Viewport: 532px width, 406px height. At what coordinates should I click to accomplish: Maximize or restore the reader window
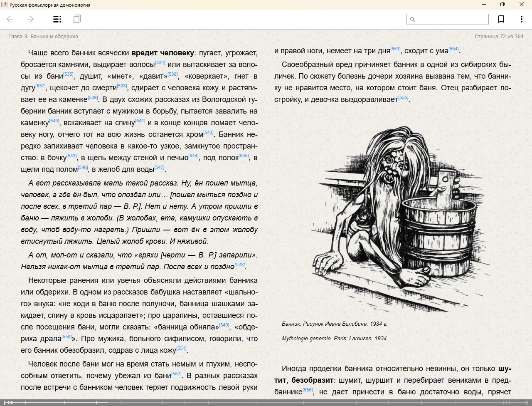click(x=502, y=5)
